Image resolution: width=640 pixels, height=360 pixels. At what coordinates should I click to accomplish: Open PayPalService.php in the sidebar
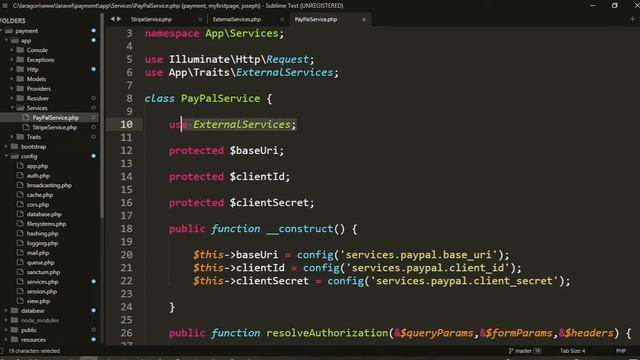(x=56, y=118)
